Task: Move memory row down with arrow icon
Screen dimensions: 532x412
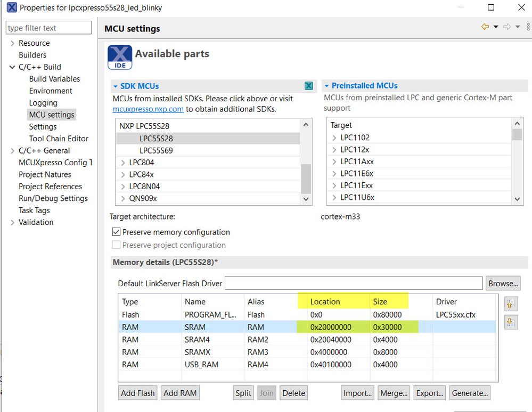Action: (511, 322)
